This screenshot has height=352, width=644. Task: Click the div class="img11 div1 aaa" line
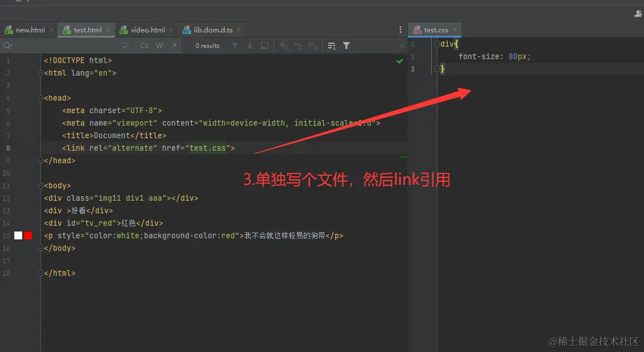coord(121,198)
